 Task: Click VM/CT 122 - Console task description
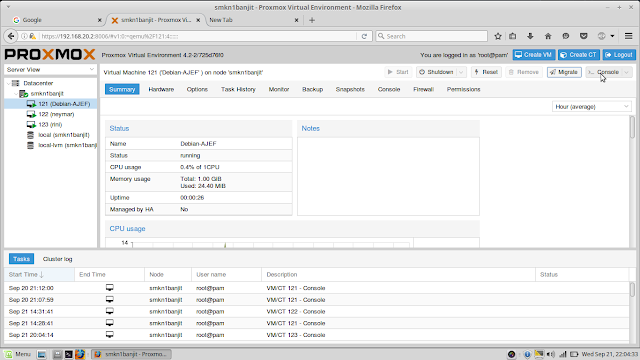(x=296, y=311)
